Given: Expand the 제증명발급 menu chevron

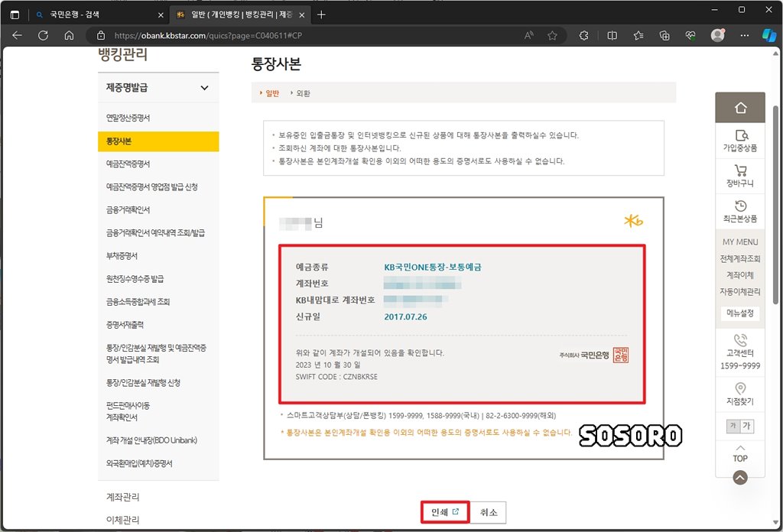Looking at the screenshot, I should pos(204,88).
